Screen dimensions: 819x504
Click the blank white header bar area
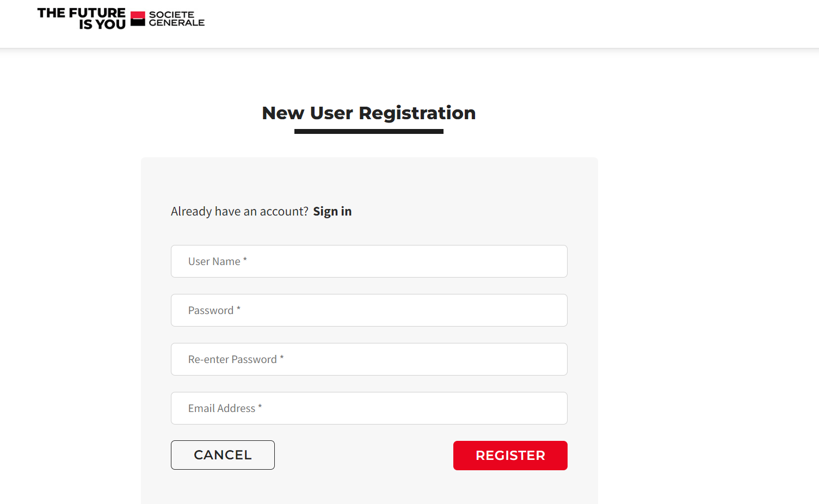(x=490, y=24)
